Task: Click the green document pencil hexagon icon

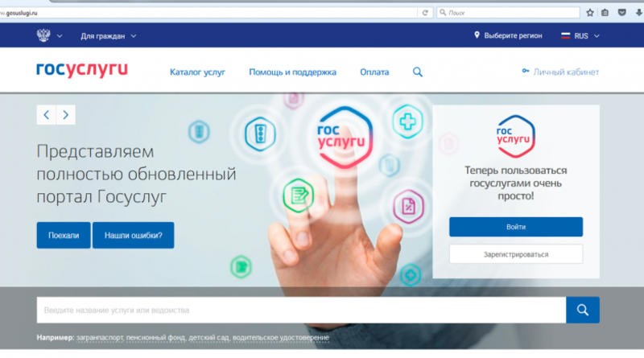Action: 299,195
